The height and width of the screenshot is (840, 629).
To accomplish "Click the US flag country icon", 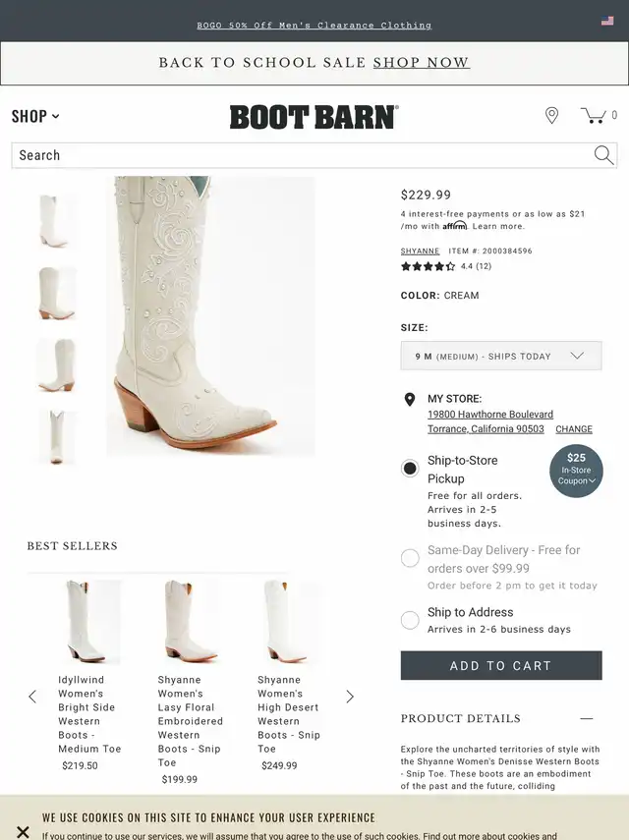I will point(607,21).
